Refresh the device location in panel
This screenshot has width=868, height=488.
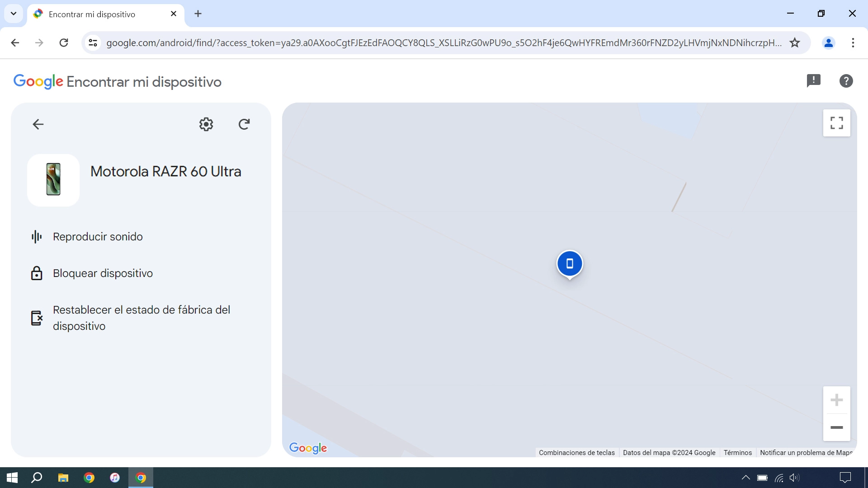point(244,124)
